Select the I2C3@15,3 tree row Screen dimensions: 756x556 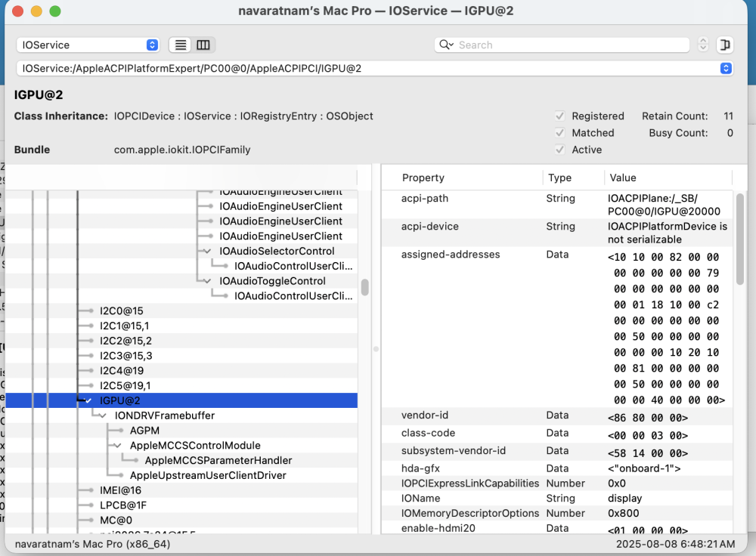point(181,356)
